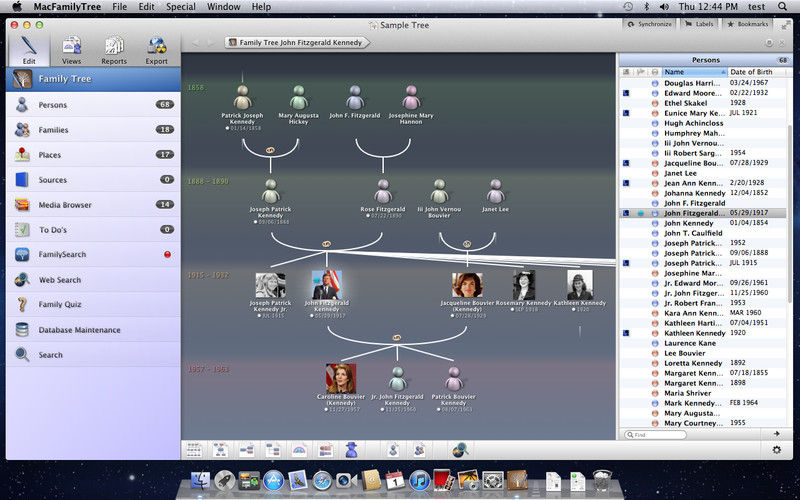Open To Do's in the sidebar
The width and height of the screenshot is (800, 500).
[x=93, y=230]
